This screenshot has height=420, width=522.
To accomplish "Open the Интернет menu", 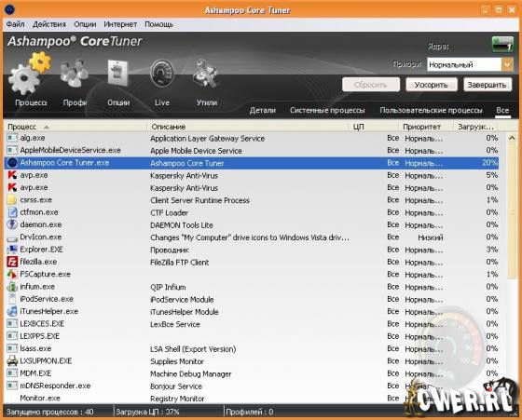I will click(120, 24).
